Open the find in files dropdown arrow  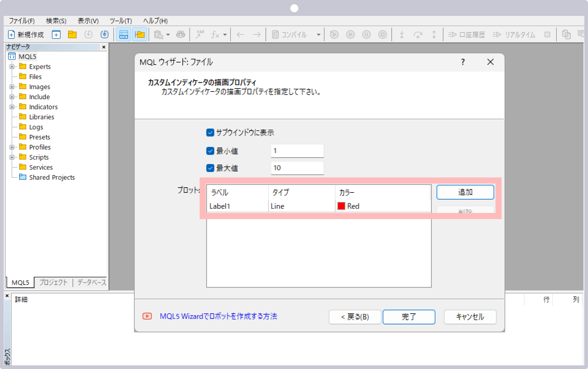pyautogui.click(x=168, y=35)
